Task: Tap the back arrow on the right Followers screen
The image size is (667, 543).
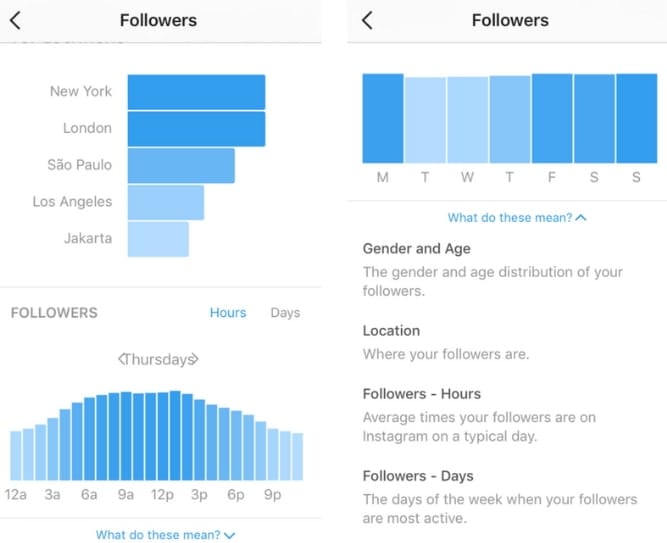Action: tap(367, 20)
